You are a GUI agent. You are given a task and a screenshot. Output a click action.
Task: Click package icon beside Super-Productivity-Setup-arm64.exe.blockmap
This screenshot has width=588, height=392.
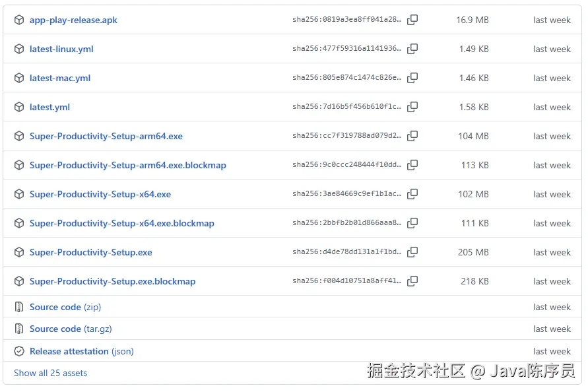point(19,165)
